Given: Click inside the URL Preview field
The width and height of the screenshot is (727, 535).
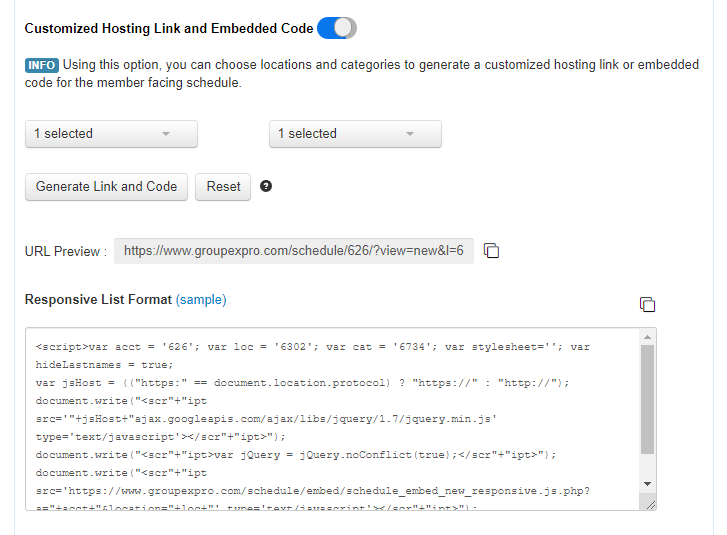Looking at the screenshot, I should (x=294, y=251).
